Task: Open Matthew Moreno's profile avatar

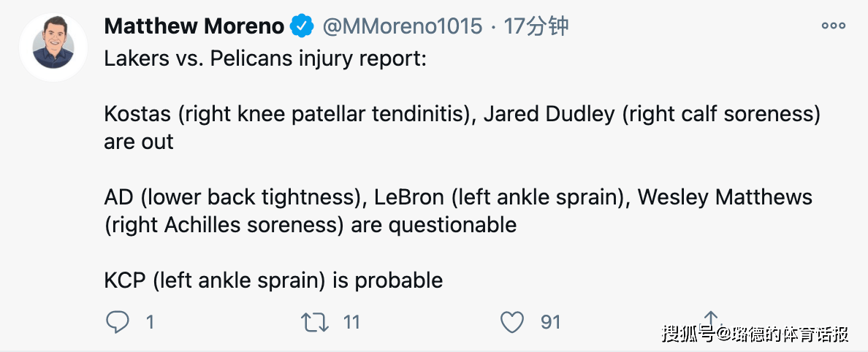Action: point(53,47)
